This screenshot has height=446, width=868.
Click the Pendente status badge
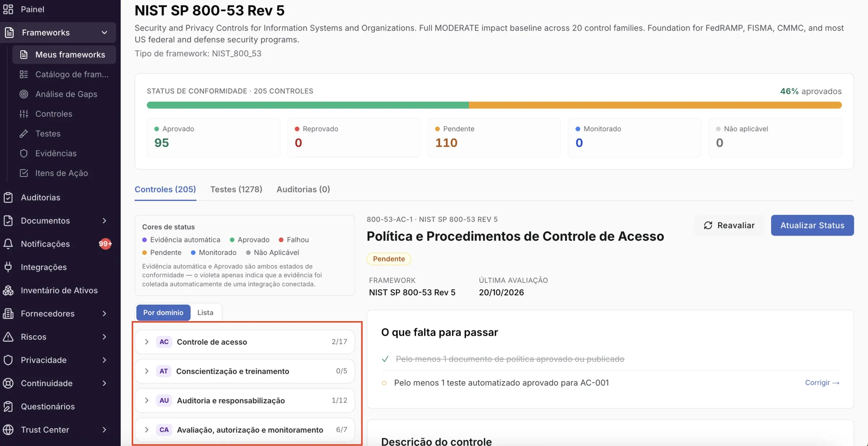(389, 259)
